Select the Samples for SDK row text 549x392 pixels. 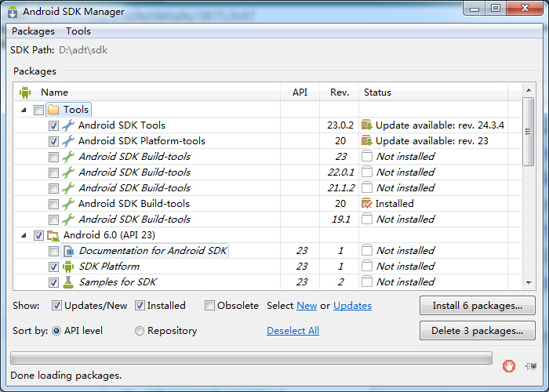(x=118, y=282)
